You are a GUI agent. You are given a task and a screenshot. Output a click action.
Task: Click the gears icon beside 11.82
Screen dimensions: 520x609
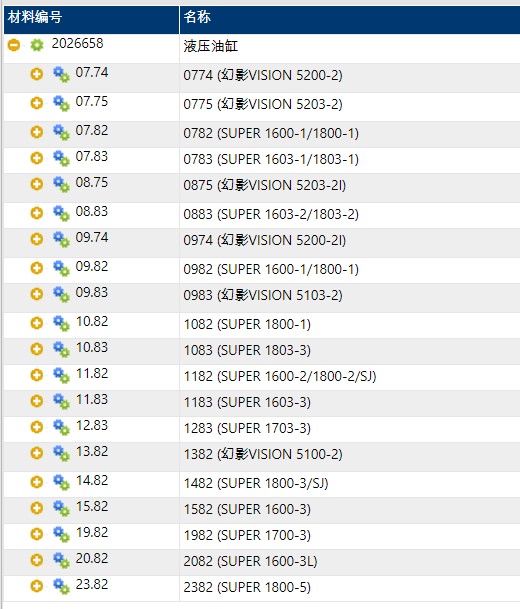coord(61,375)
